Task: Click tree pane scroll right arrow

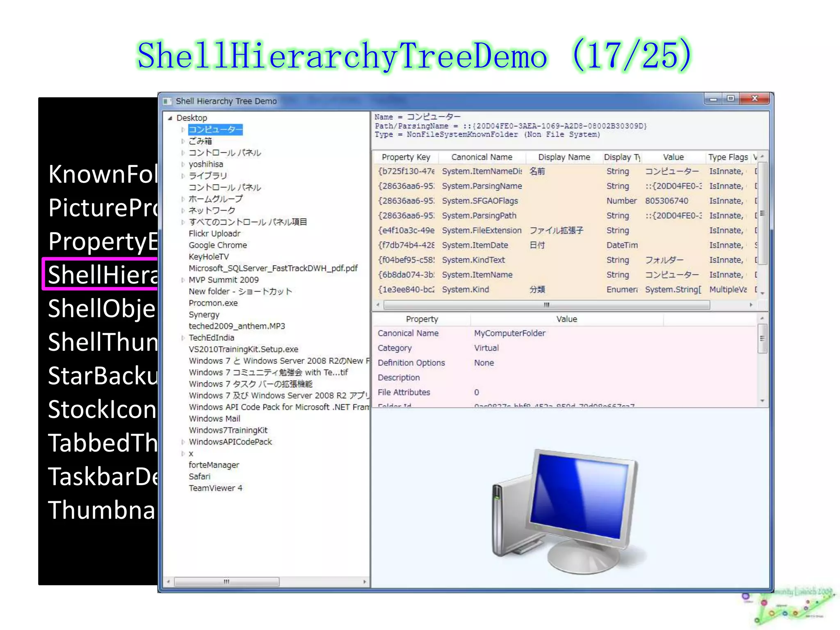Action: coord(365,582)
